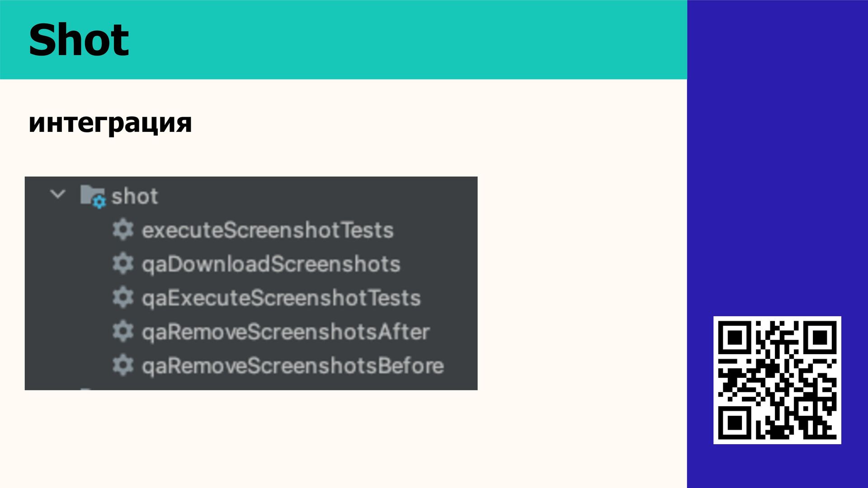Click the интеграция subtitle text
The width and height of the screenshot is (868, 488).
pyautogui.click(x=110, y=122)
